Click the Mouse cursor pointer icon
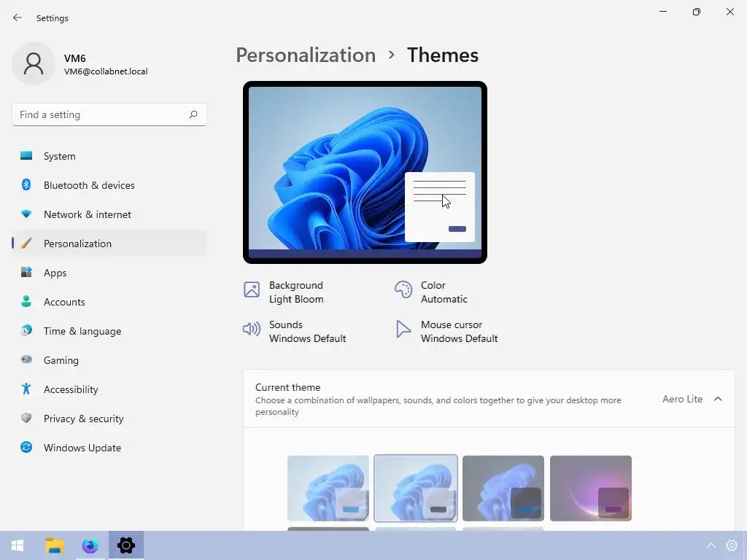Image resolution: width=747 pixels, height=560 pixels. tap(403, 329)
